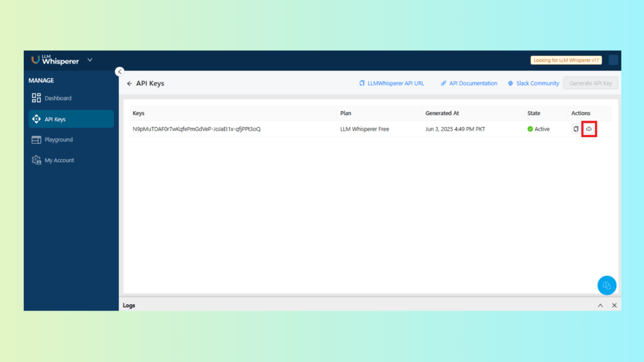Click the State column header
The image size is (644, 362).
coord(533,113)
